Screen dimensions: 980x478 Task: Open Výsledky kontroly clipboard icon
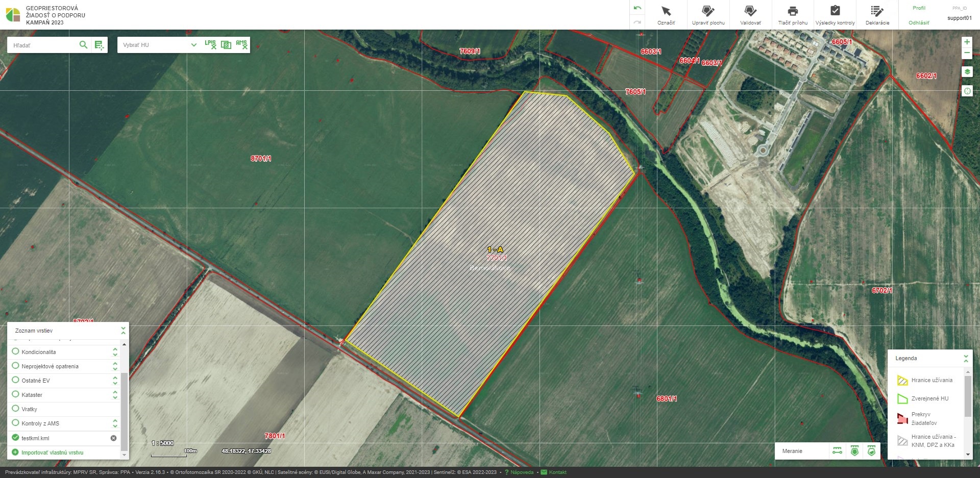tap(835, 15)
